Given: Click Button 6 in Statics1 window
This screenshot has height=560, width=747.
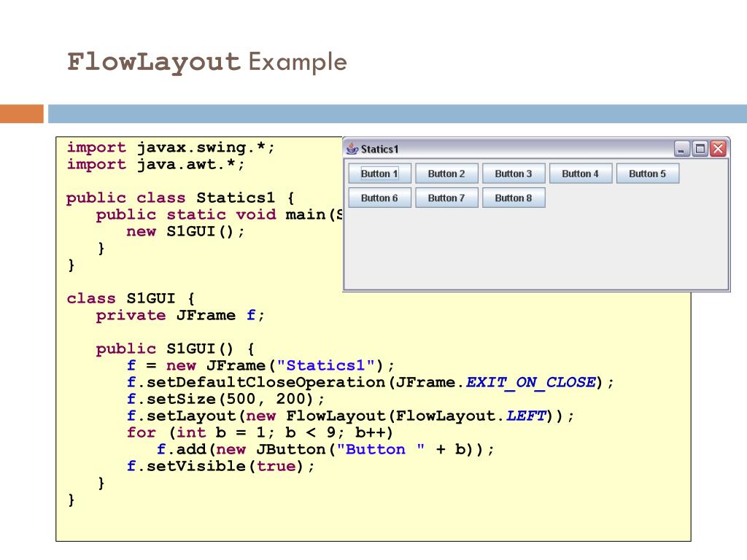Looking at the screenshot, I should (379, 198).
